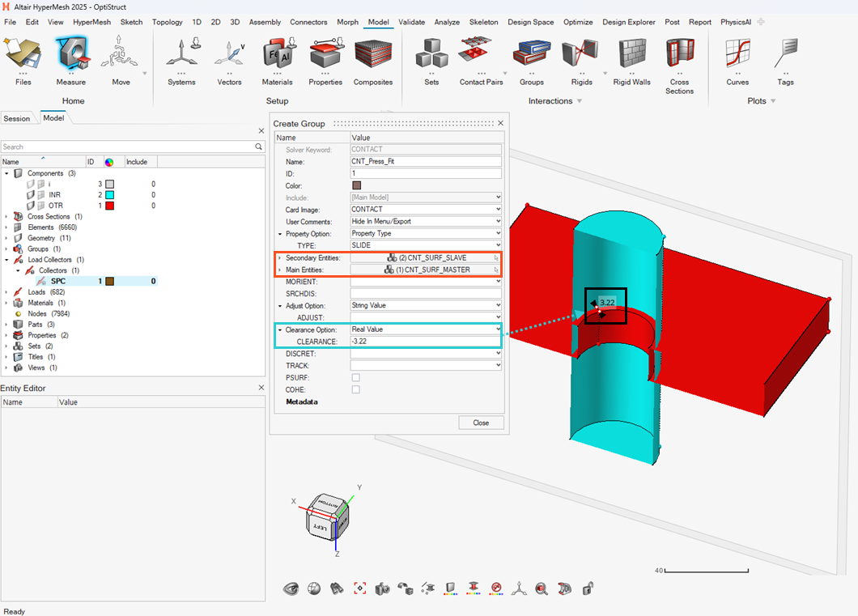
Task: Open the DISCRET dropdown
Action: 426,354
